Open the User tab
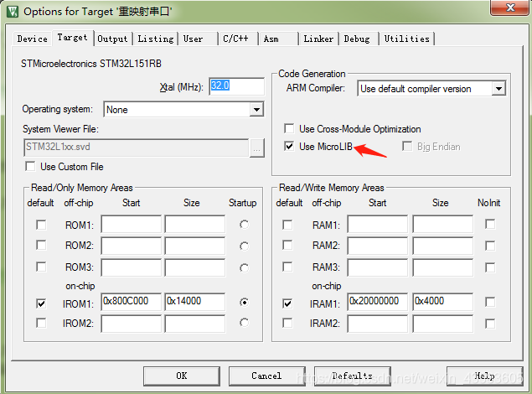This screenshot has width=532, height=394. [x=198, y=39]
